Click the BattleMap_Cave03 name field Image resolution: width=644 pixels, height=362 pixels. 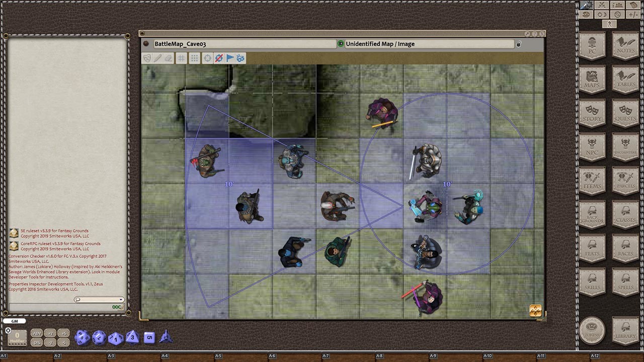pyautogui.click(x=244, y=44)
